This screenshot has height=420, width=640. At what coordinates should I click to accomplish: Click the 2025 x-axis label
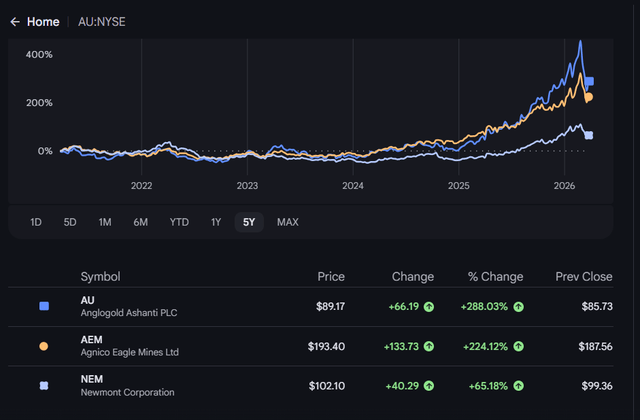459,186
